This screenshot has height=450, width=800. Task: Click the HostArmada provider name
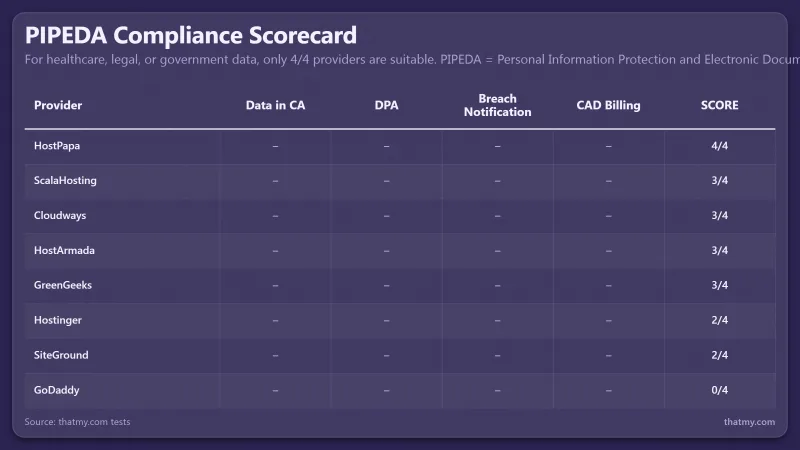coord(64,251)
